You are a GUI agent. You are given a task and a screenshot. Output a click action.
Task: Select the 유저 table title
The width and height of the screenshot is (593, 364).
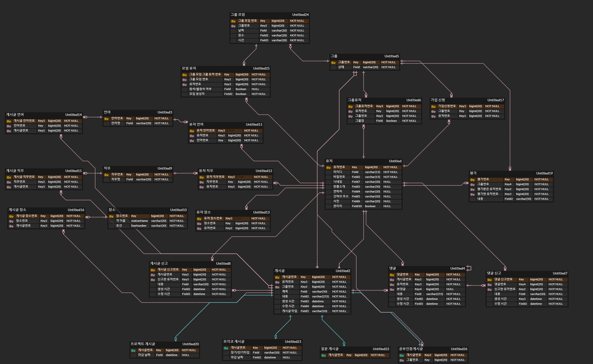point(329,161)
